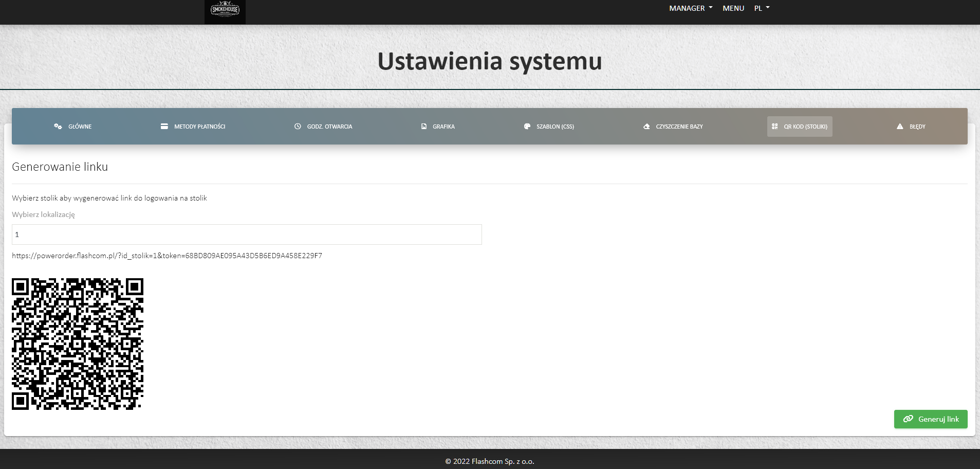Click the Generowanie linku heading

pyautogui.click(x=60, y=167)
